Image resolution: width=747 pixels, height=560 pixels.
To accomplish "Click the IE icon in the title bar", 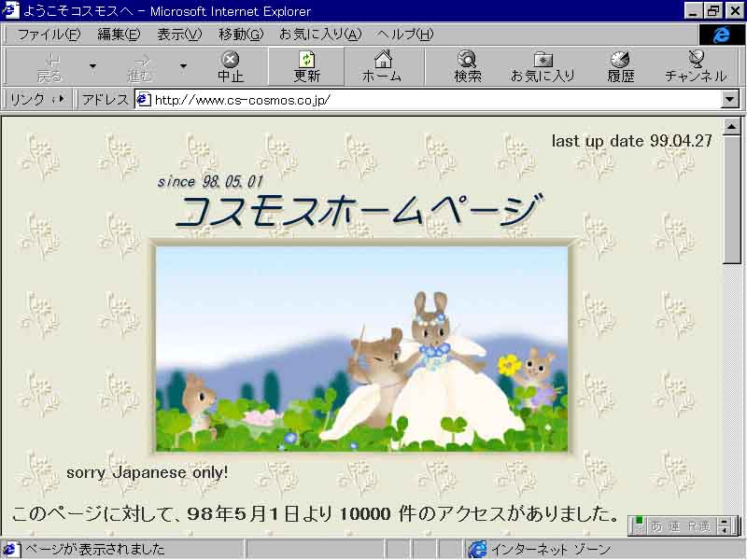I will point(10,10).
